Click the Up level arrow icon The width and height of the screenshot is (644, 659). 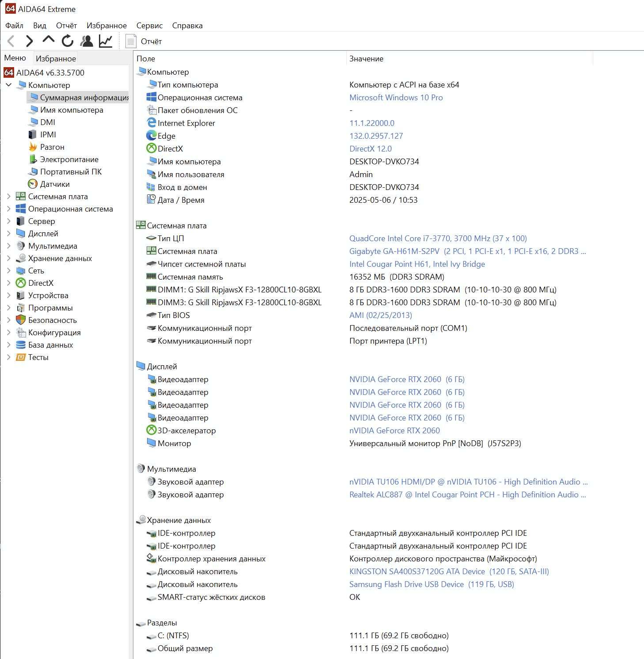[x=48, y=40]
